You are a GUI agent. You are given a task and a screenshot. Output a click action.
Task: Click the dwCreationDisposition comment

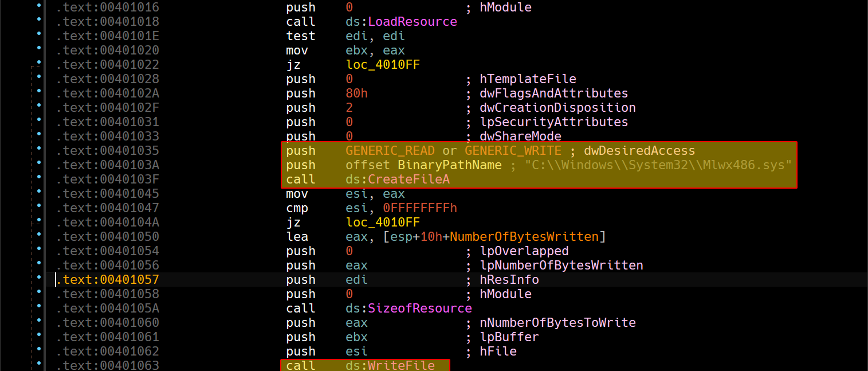557,108
